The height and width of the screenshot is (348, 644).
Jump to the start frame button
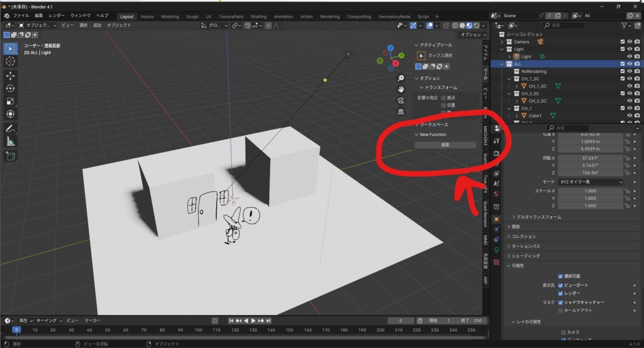(x=231, y=320)
